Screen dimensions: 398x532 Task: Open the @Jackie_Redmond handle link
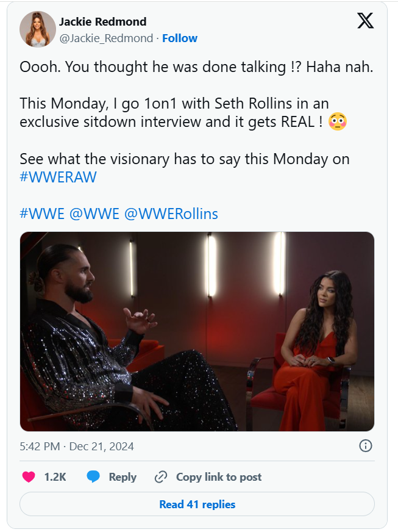pos(106,38)
